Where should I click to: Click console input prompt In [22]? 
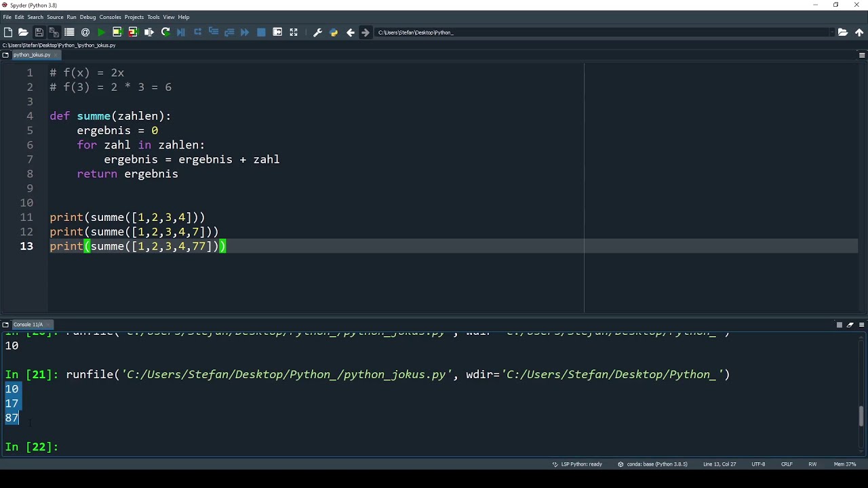32,447
